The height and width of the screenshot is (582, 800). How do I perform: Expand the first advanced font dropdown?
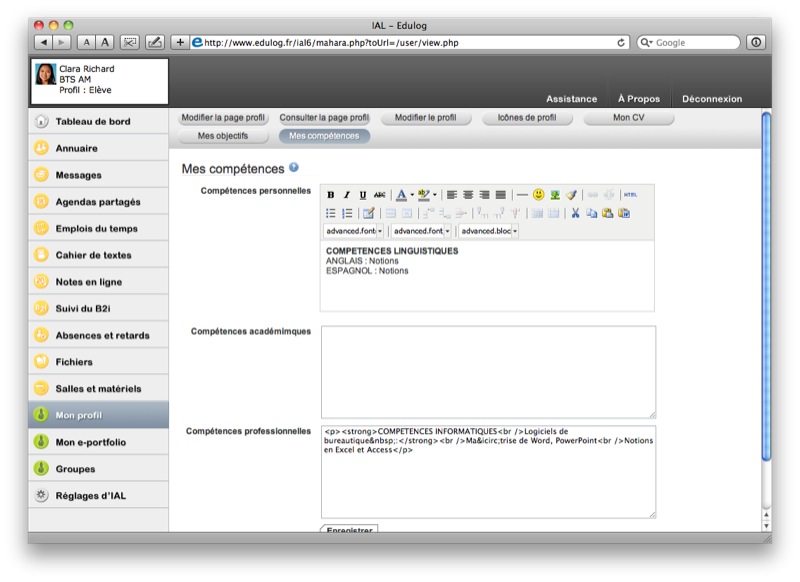click(380, 231)
